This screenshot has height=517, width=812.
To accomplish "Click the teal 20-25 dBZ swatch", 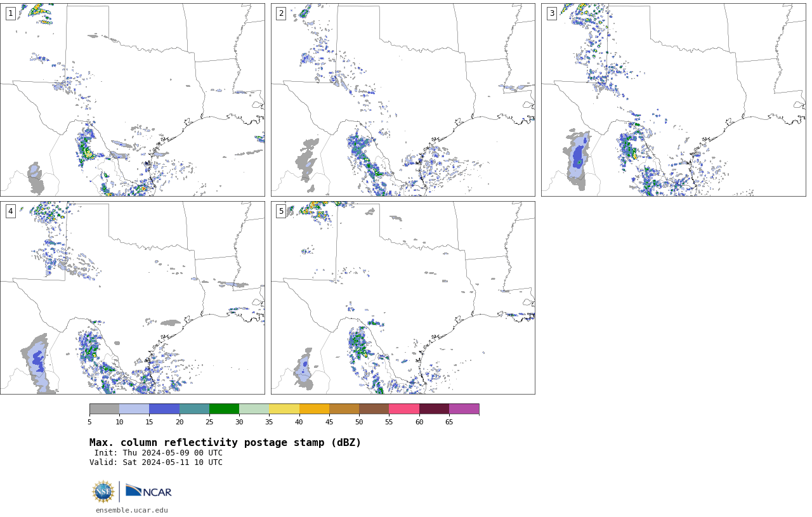I will [x=194, y=409].
